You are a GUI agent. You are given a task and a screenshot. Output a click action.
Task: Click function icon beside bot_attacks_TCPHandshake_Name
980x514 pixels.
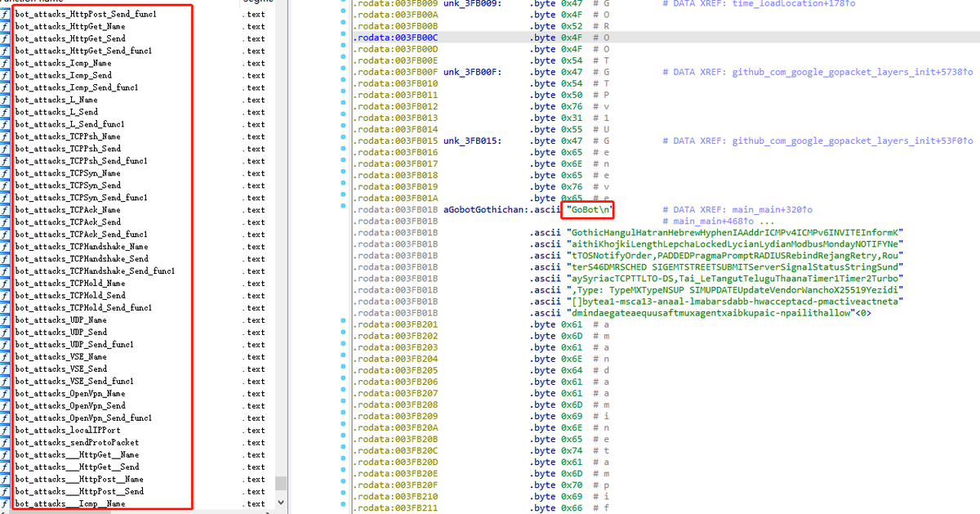point(6,247)
